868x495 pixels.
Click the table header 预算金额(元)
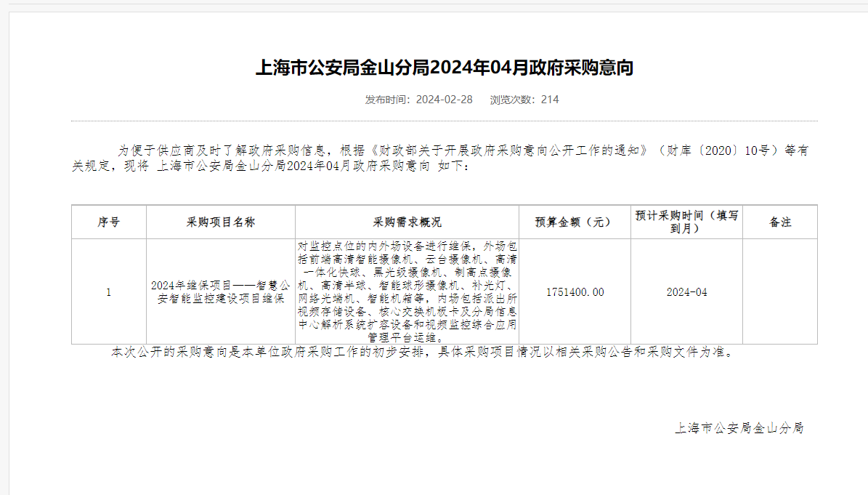pos(575,222)
